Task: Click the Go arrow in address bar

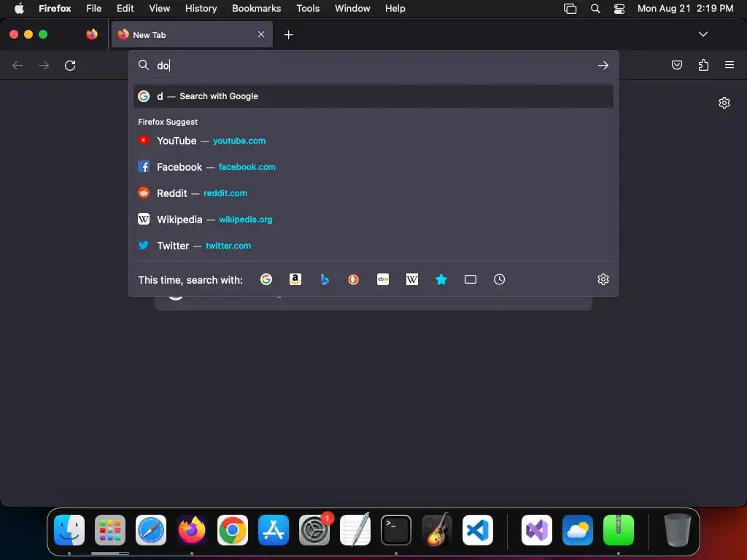Action: 603,65
